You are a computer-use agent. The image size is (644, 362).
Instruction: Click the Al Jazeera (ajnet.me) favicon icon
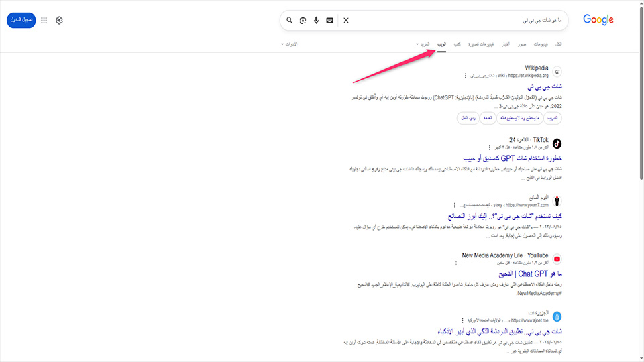[557, 316]
